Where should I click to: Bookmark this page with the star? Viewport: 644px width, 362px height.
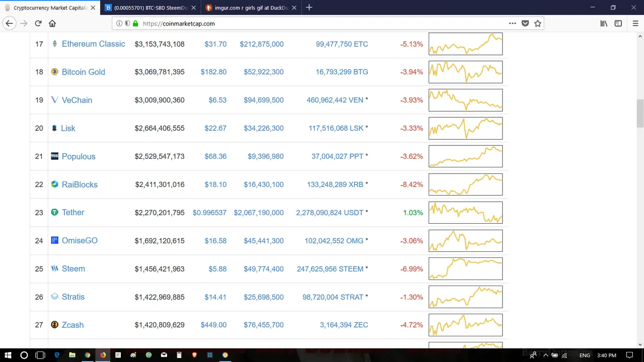click(x=538, y=23)
